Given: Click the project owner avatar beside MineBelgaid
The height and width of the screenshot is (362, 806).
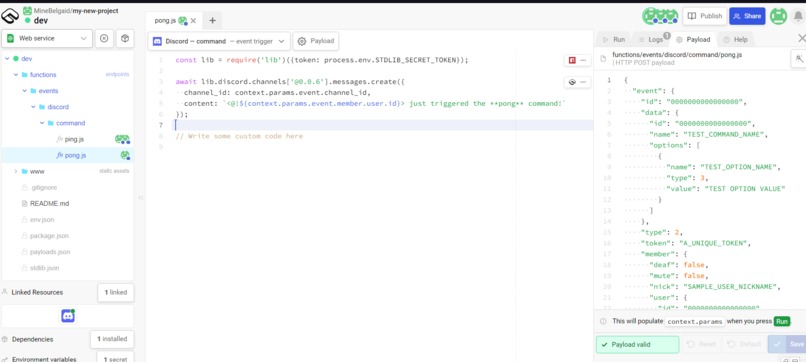Looking at the screenshot, I should 27,10.
